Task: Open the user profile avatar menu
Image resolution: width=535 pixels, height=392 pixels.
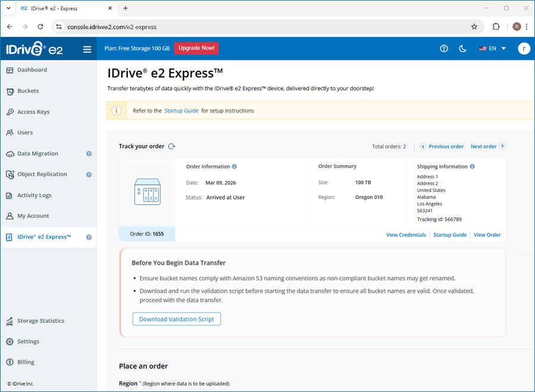Action: (524, 48)
